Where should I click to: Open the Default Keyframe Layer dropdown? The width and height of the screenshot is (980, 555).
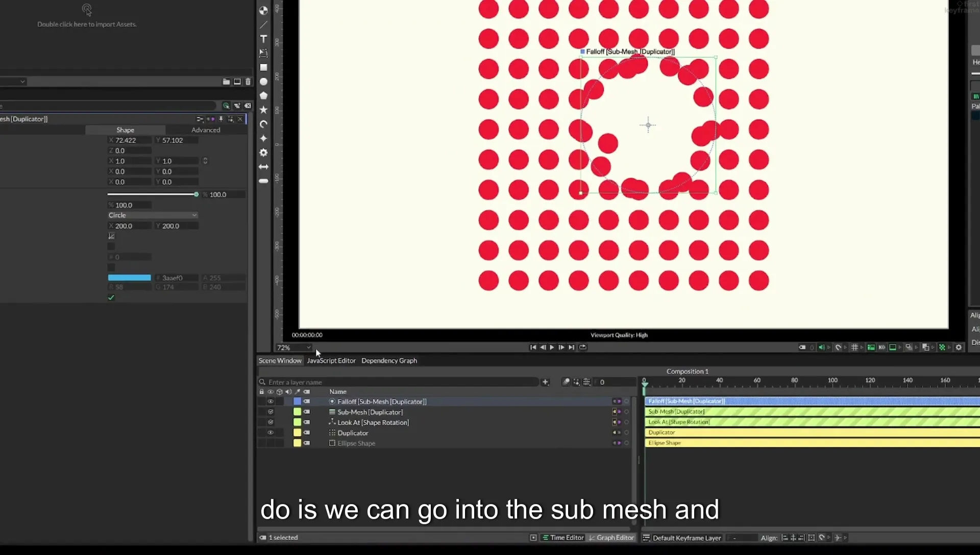coord(687,538)
